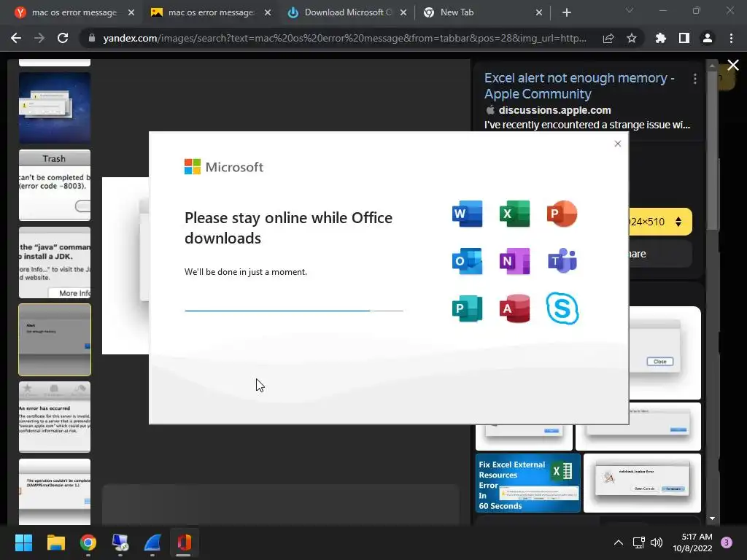Switch to Download Microsoft Office tab
This screenshot has height=560, width=747.
click(348, 13)
